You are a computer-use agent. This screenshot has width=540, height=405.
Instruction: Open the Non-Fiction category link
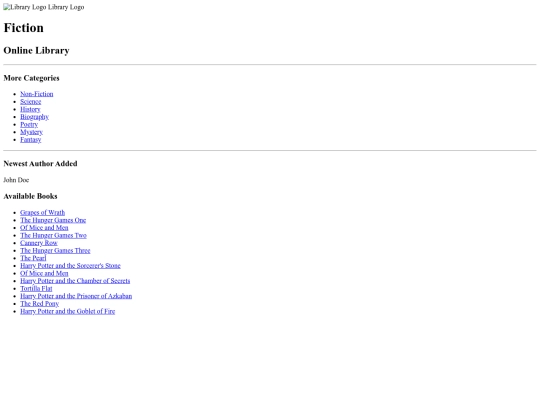coord(37,94)
